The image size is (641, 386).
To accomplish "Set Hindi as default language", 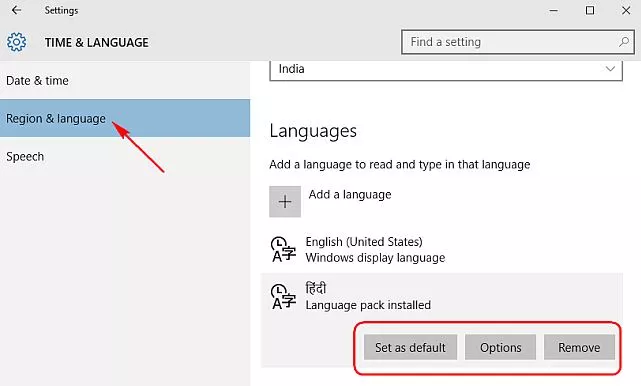I will [x=410, y=348].
